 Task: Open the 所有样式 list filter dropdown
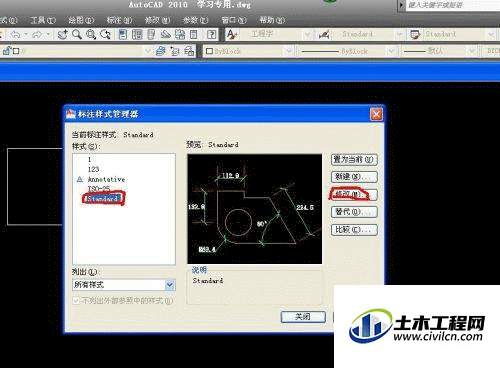click(x=170, y=285)
